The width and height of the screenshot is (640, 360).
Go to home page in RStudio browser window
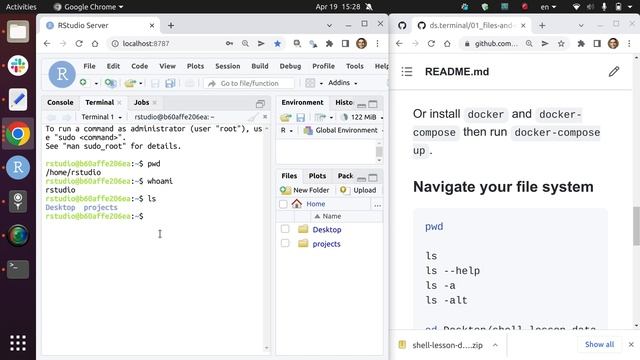[95, 43]
